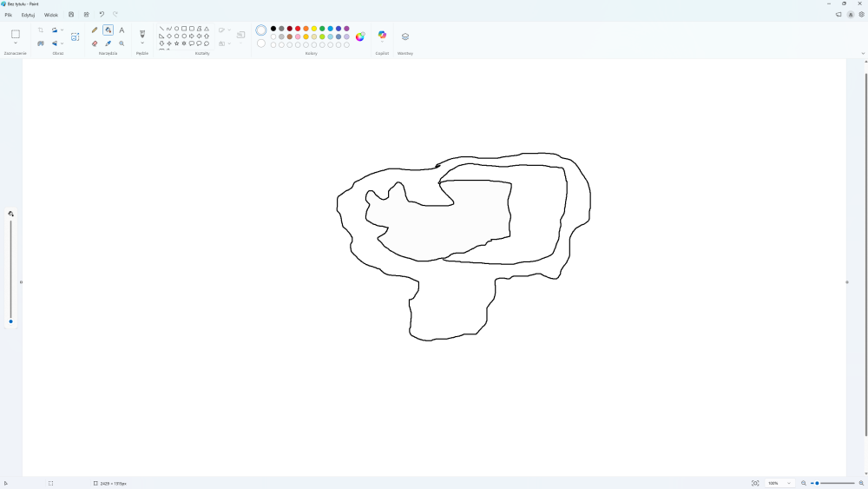
Task: Select Color 2 secondary color circle
Action: coord(261,43)
